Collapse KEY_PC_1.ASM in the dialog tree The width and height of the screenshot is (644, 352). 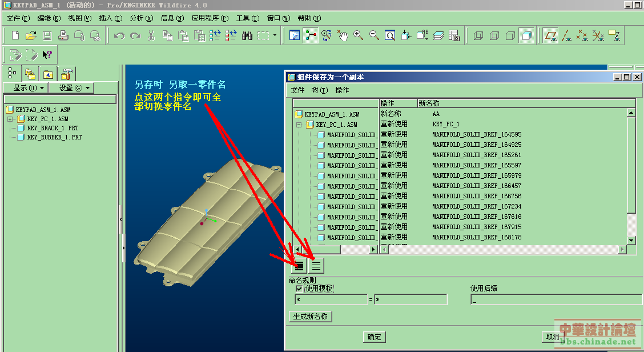[299, 125]
